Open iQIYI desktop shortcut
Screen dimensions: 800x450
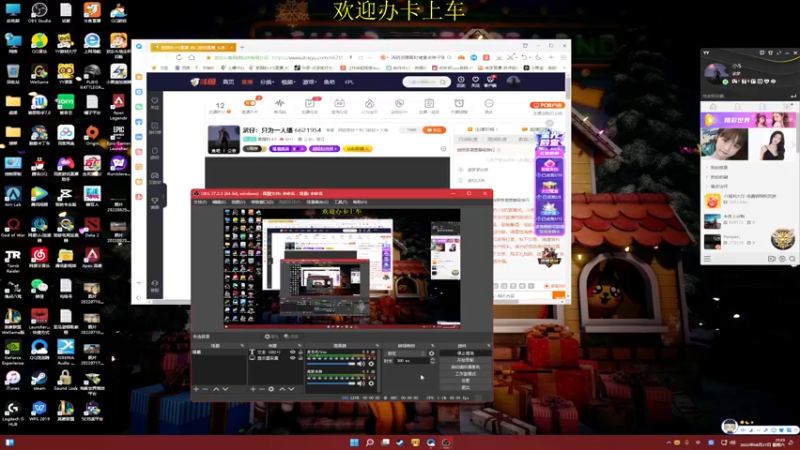(65, 104)
